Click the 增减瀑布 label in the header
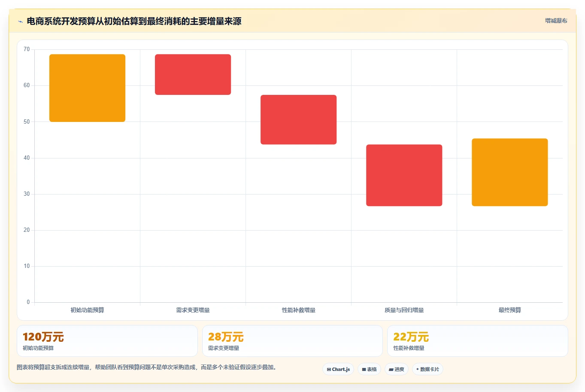 [556, 21]
